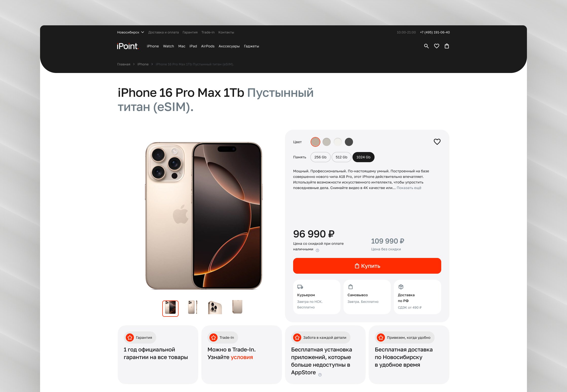Open the Watch menu item

pyautogui.click(x=168, y=46)
